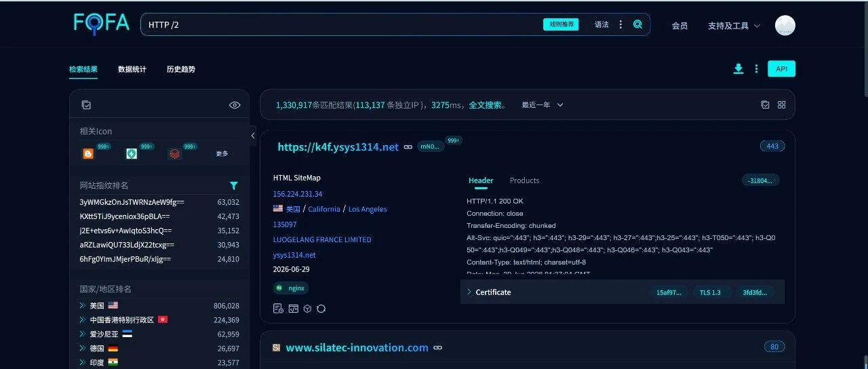Viewport: 868px width, 369px height.
Task: Click the document detail icon under nginx
Action: pos(277,309)
